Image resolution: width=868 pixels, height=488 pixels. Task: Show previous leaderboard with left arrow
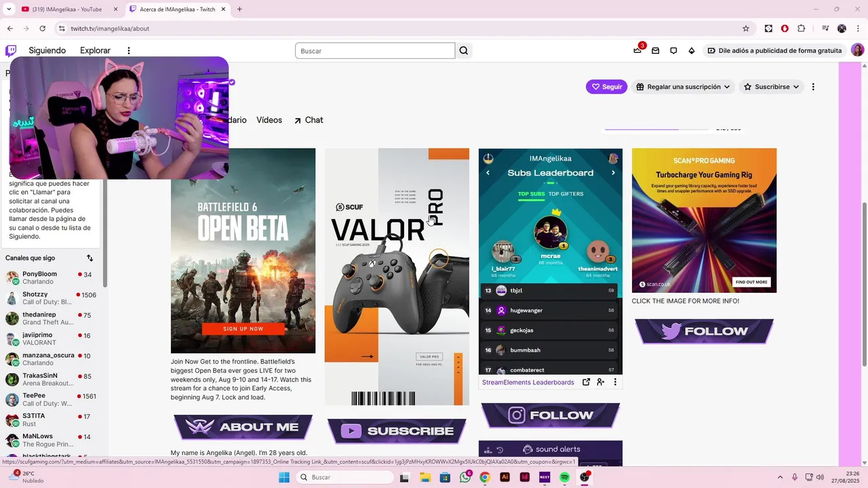coord(488,173)
